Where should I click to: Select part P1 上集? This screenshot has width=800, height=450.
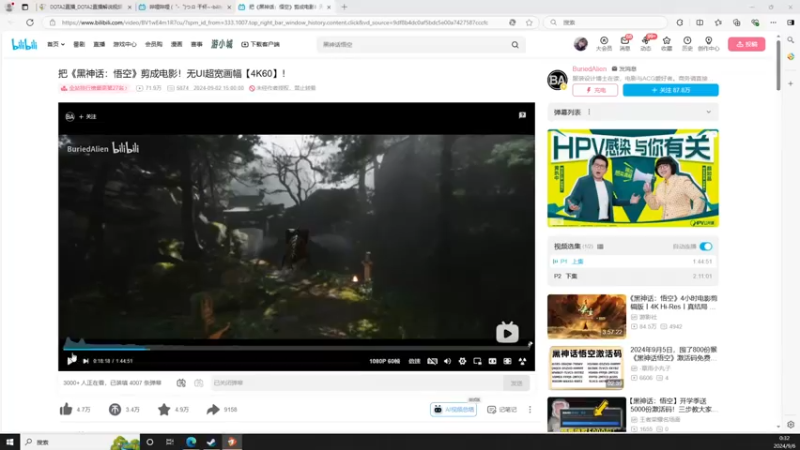coord(633,261)
